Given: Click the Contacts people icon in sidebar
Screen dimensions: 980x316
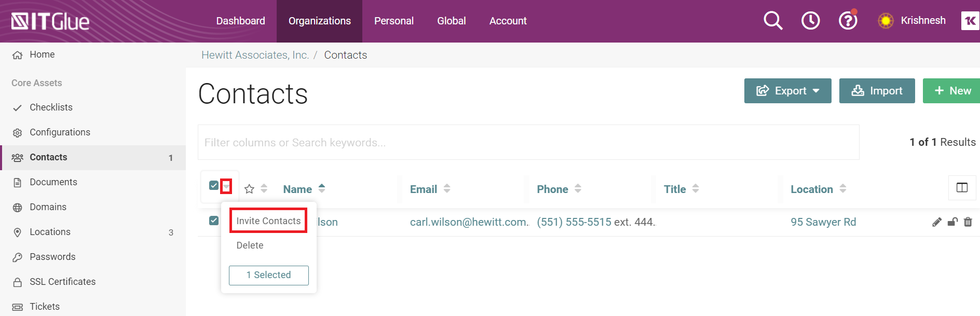Looking at the screenshot, I should click(18, 158).
